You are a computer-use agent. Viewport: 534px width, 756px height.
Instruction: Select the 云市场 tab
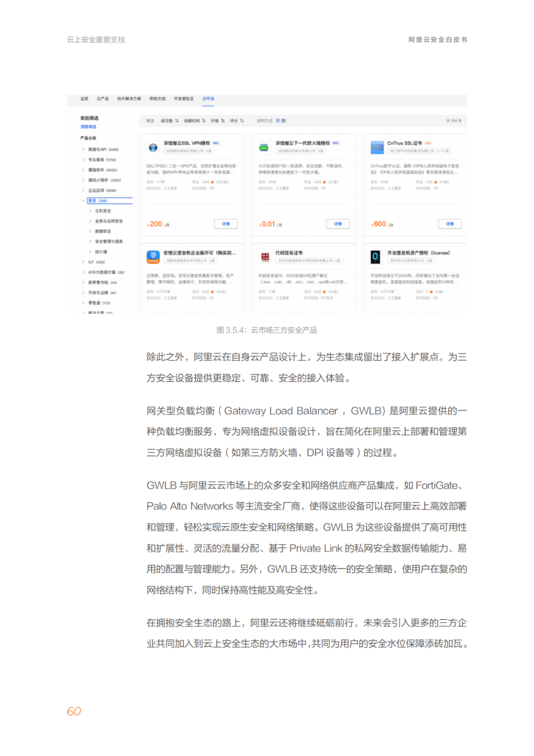click(208, 99)
